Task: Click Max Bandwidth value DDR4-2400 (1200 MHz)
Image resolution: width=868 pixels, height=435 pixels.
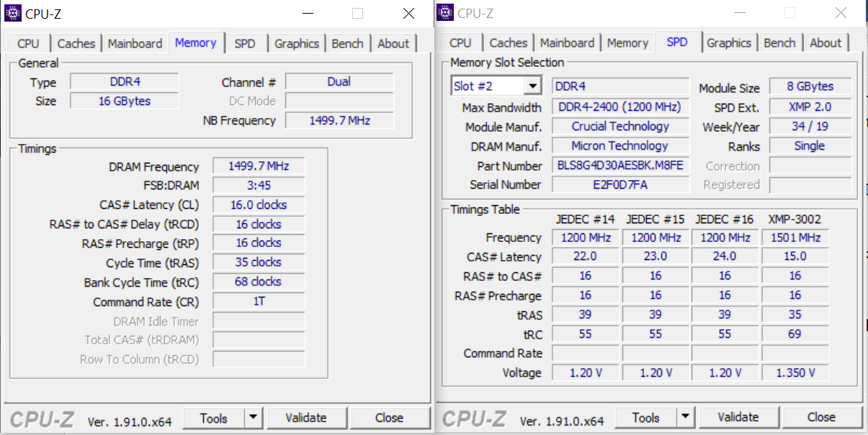Action: 620,107
